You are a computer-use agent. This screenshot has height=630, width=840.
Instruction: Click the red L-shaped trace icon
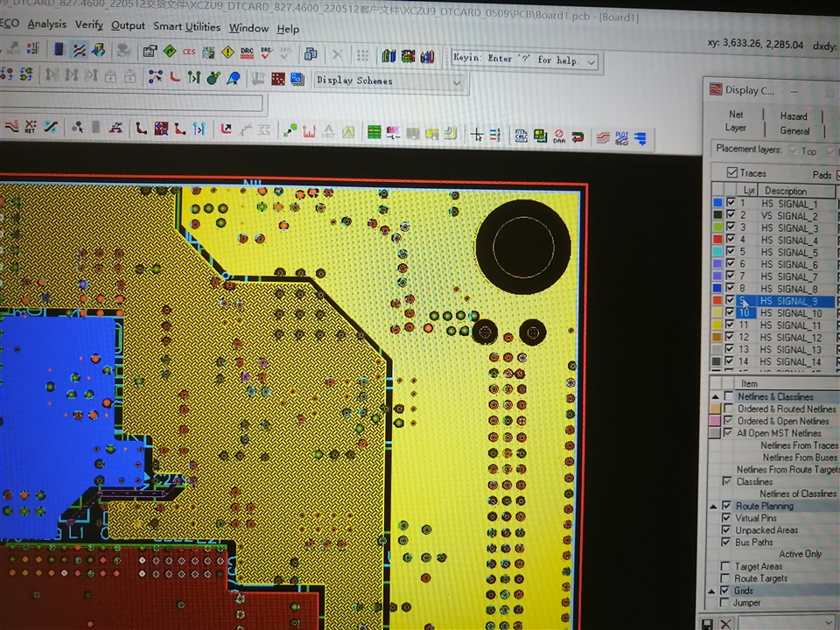175,77
